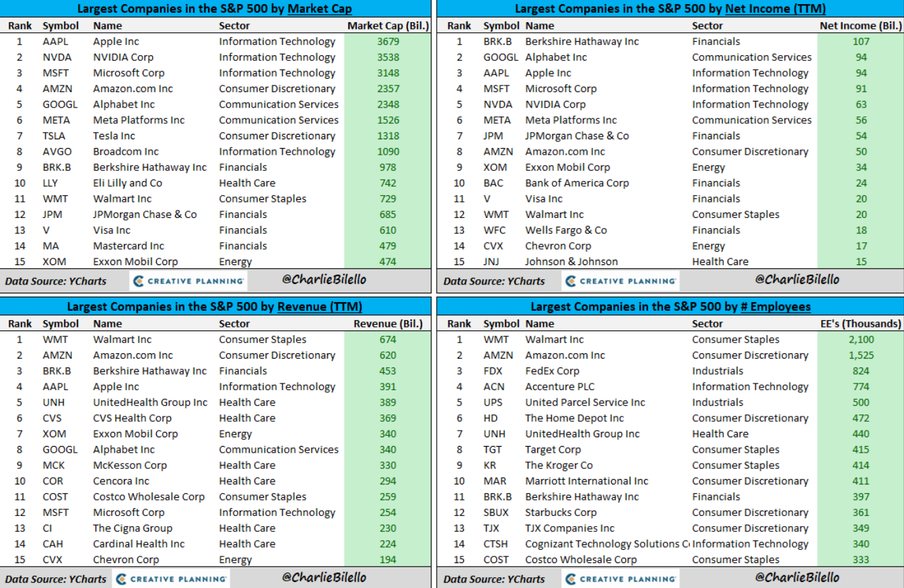Viewport: 904px width, 588px height.
Task: Click 'Cencora Inc' name cell
Action: tap(121, 481)
